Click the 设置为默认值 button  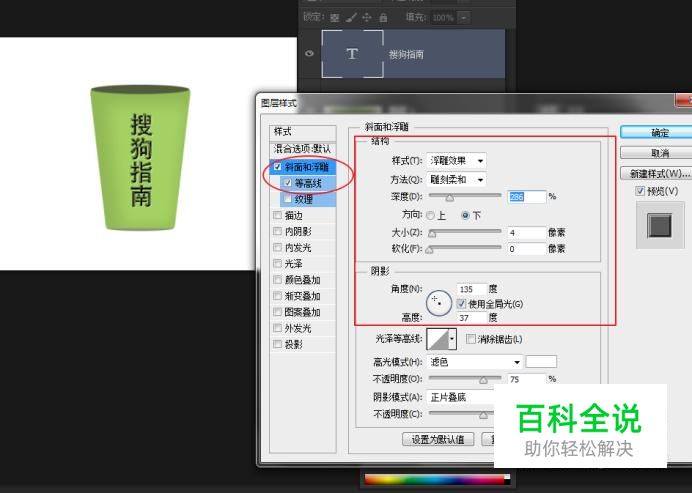click(438, 439)
